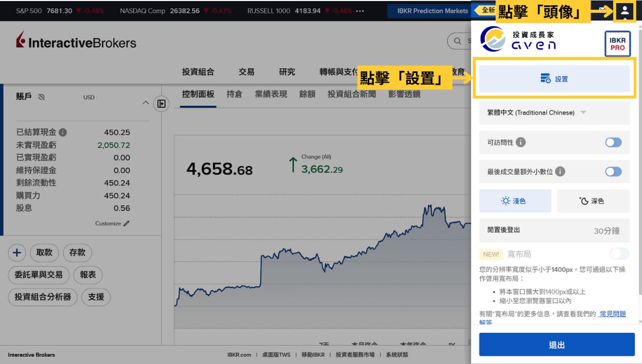Open the 投資組合 menu
This screenshot has width=642, height=364.
point(198,72)
